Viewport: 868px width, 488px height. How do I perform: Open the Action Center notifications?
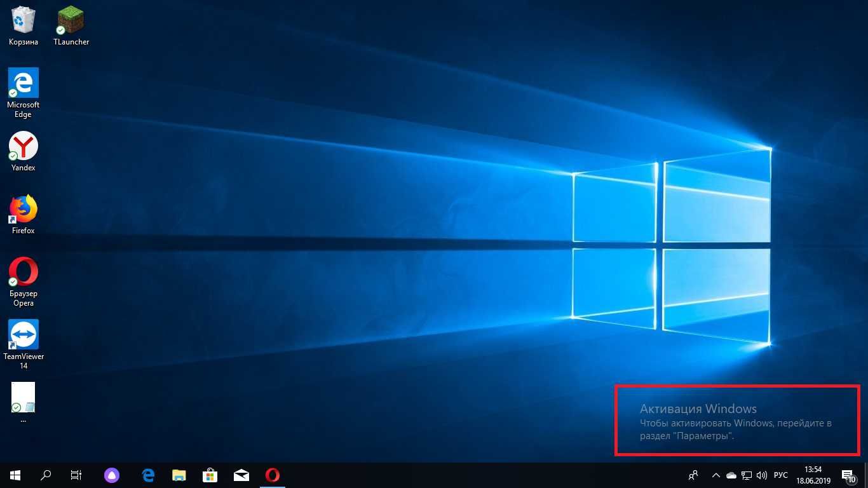[849, 475]
